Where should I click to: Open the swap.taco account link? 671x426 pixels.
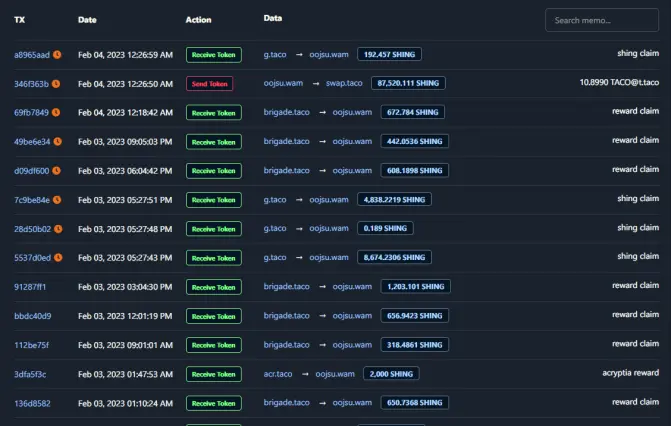point(344,83)
